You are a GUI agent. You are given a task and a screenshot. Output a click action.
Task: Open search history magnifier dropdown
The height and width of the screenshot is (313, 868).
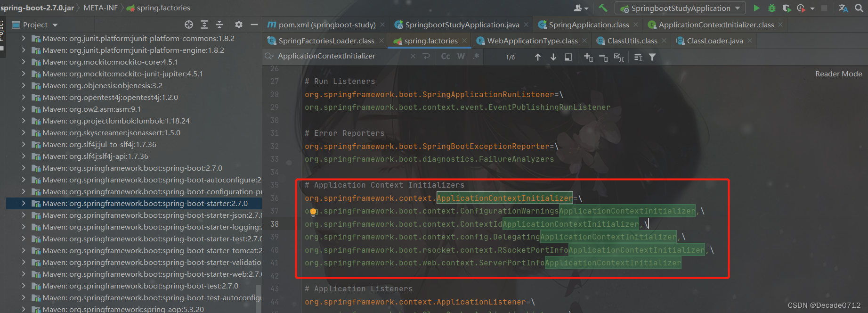click(269, 56)
